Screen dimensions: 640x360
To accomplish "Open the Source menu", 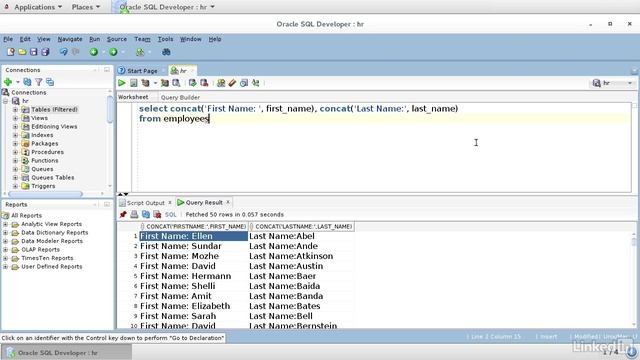I will coord(117,39).
